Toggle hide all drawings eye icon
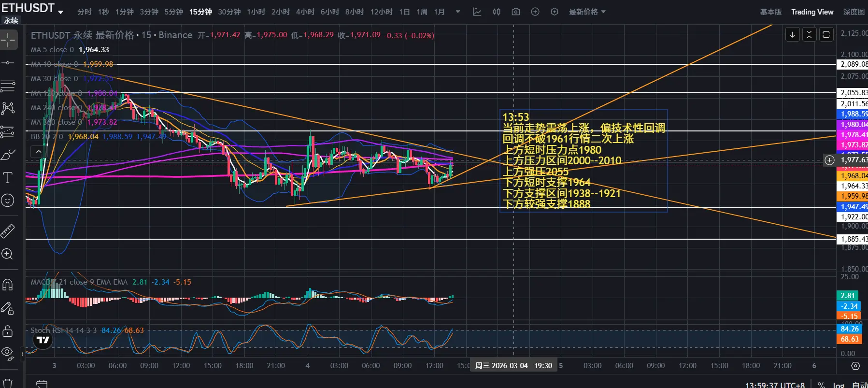Image resolution: width=868 pixels, height=388 pixels. (x=8, y=353)
